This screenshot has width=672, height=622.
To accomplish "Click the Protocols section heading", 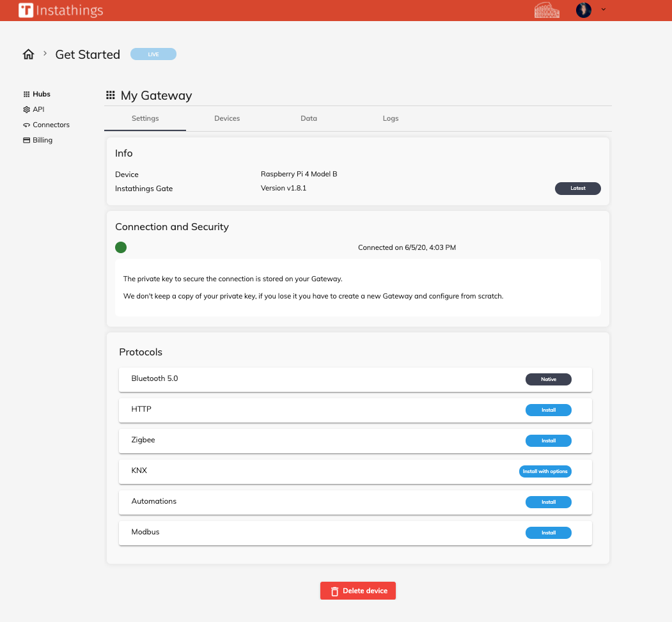I will [141, 352].
